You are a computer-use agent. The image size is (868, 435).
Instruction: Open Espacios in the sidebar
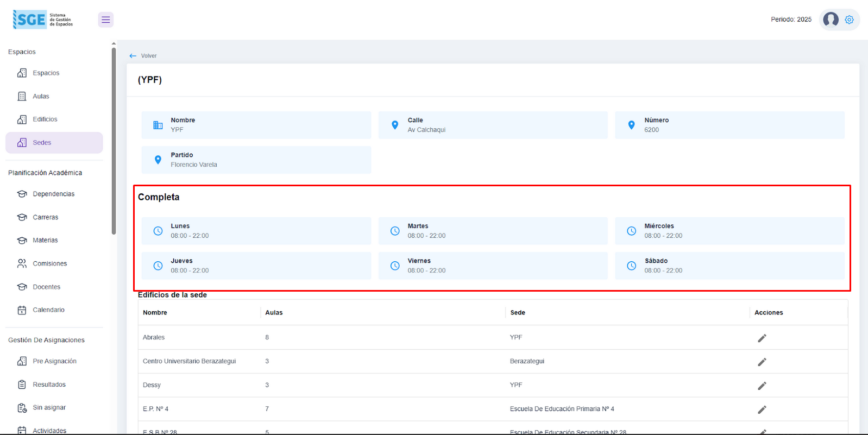(x=54, y=73)
